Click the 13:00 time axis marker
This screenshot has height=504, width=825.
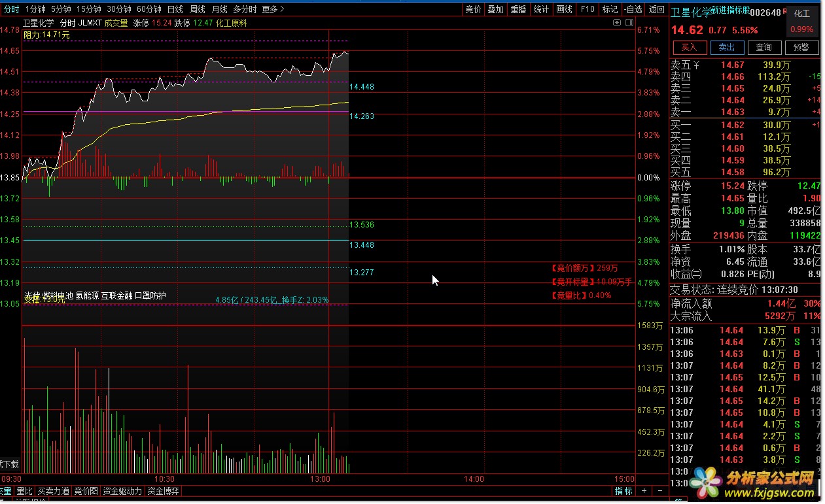(319, 479)
